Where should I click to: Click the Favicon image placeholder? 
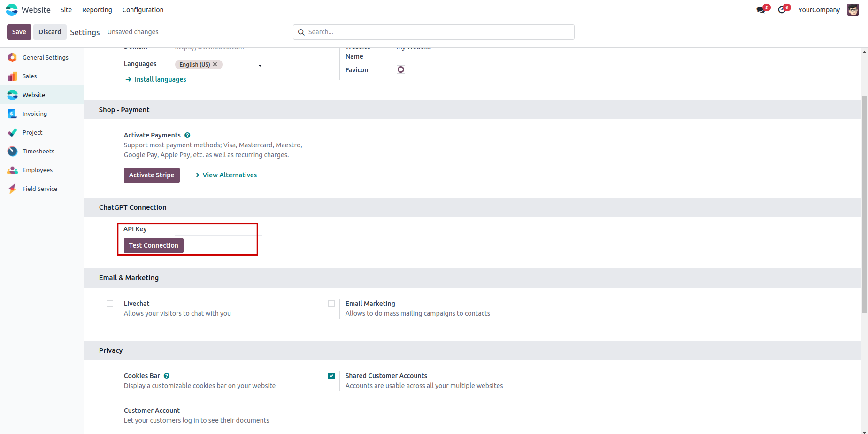coord(401,69)
